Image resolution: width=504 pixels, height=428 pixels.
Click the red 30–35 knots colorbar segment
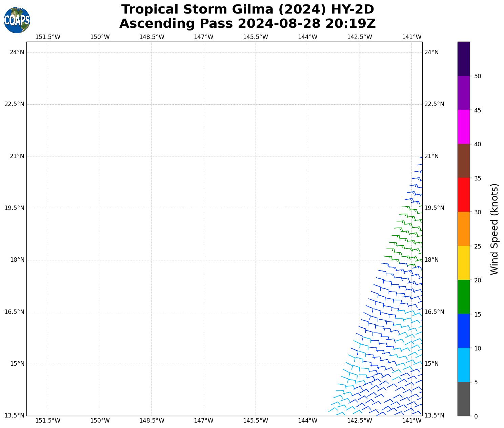click(463, 195)
